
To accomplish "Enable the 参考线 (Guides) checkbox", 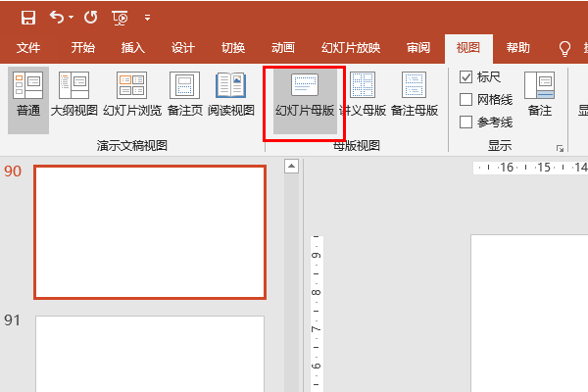I will coord(466,122).
